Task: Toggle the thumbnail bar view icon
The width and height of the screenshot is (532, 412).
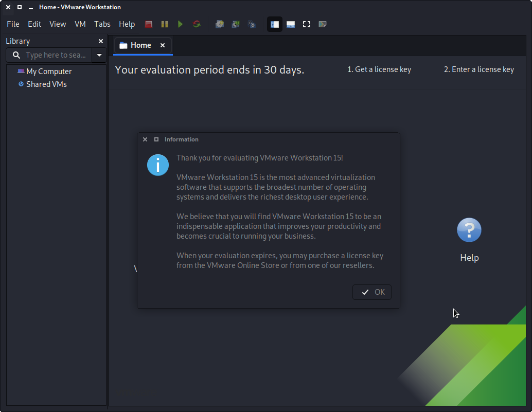Action: [x=291, y=24]
